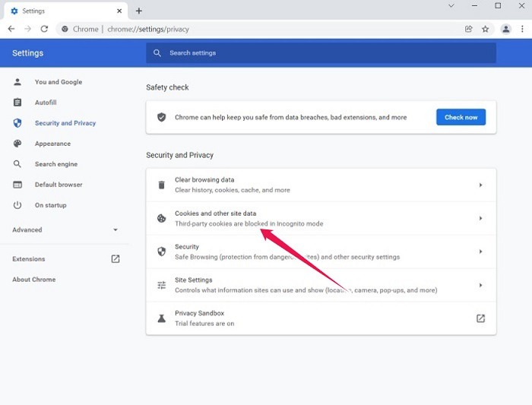Click 'Clear history, cookies, cache, and more' text
The width and height of the screenshot is (532, 405).
point(233,190)
